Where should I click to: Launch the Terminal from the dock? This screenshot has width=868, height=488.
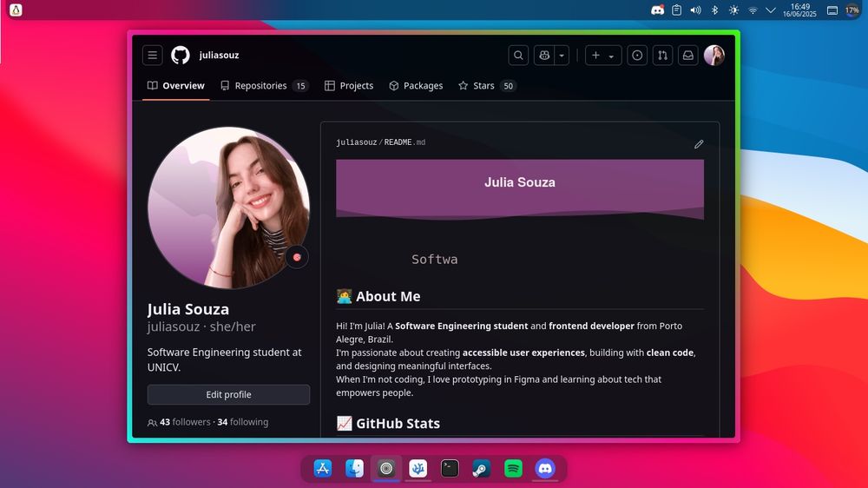click(450, 469)
